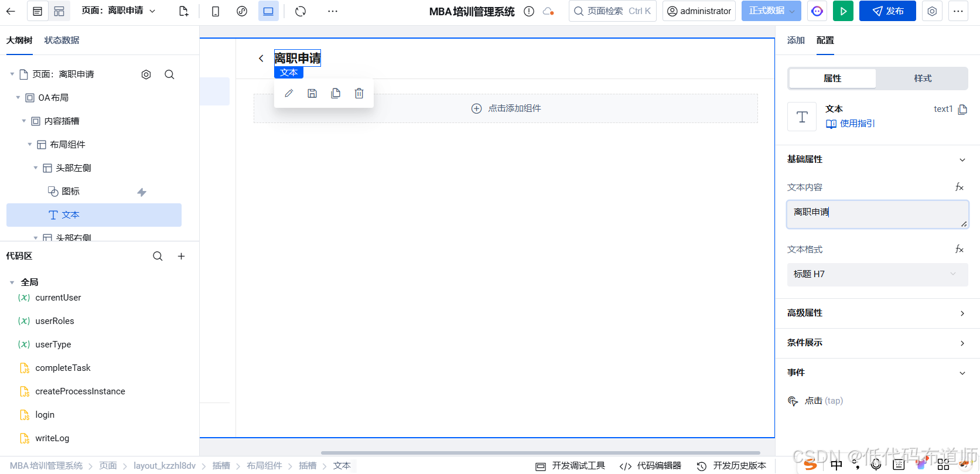Open page settings icon in outline tree
The image size is (980, 474).
(x=146, y=74)
